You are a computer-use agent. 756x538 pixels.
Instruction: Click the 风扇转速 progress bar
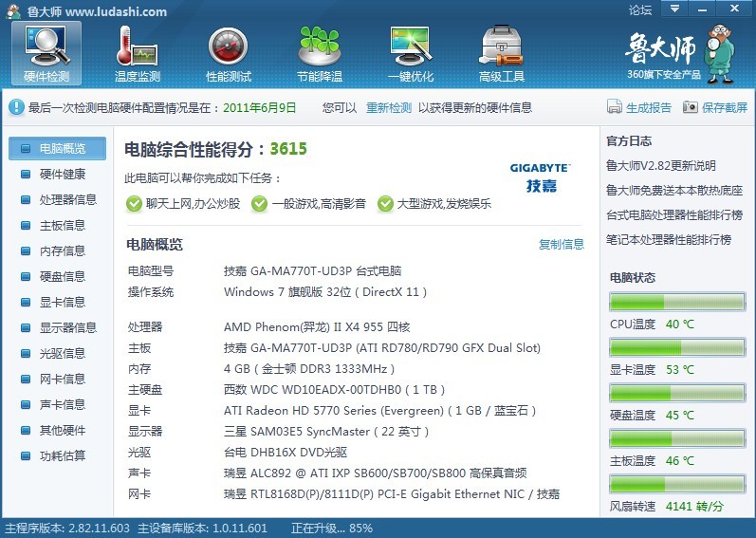tap(677, 484)
